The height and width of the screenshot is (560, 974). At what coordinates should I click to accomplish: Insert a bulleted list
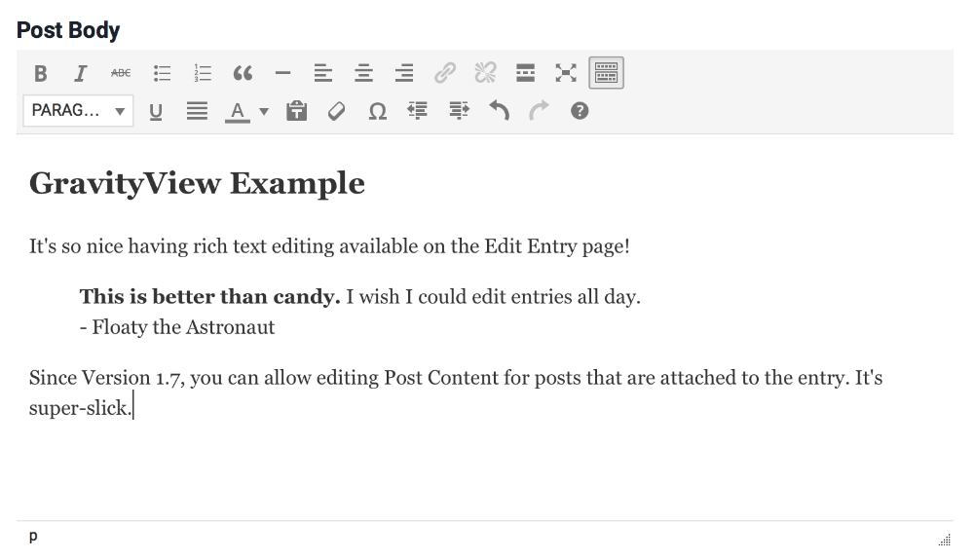pyautogui.click(x=162, y=73)
